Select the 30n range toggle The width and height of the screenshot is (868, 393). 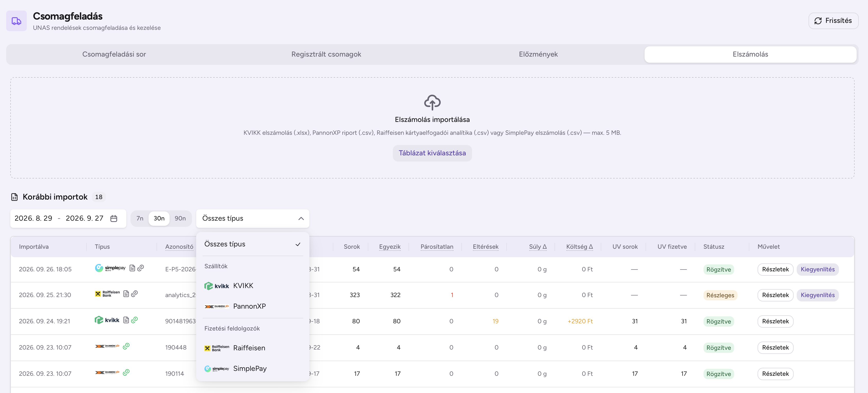coord(159,219)
